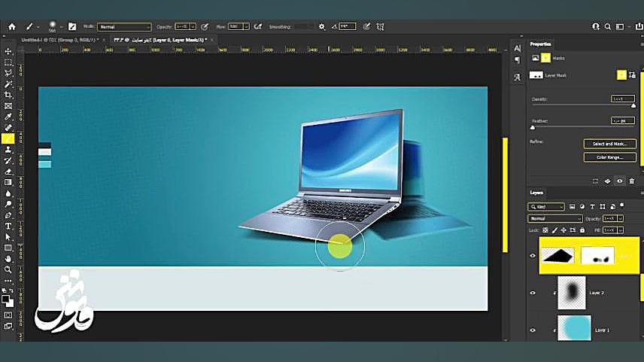Select the Rectangular Marquee tool

coord(8,62)
